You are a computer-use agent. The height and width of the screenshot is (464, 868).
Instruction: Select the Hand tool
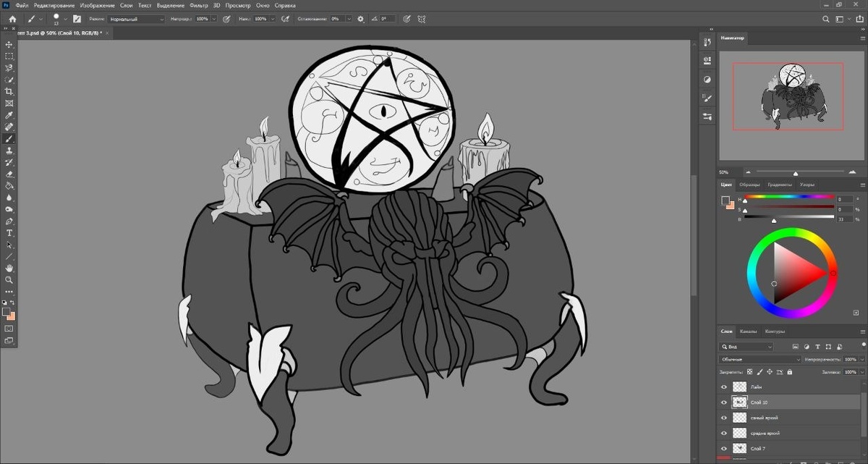[9, 268]
